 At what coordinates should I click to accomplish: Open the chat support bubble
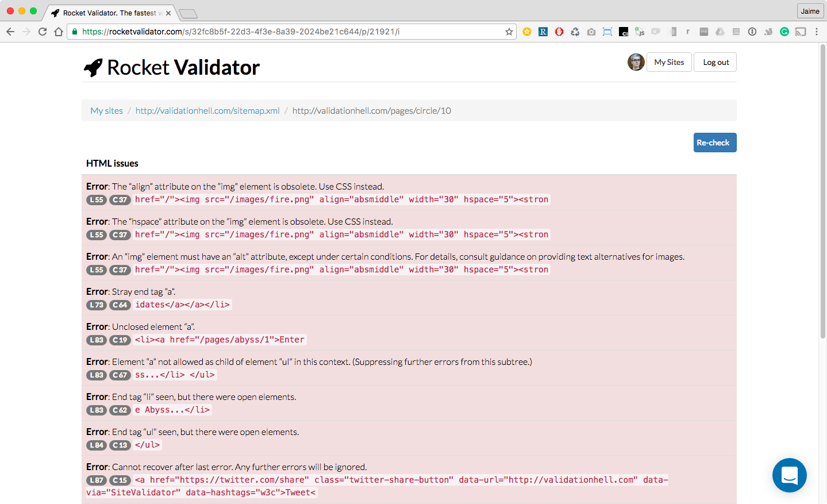790,475
